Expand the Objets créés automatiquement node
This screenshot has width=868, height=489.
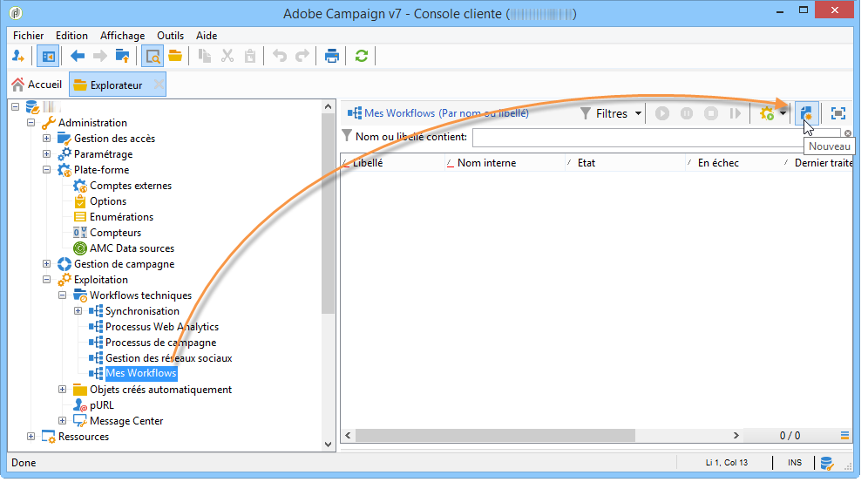[x=62, y=390]
